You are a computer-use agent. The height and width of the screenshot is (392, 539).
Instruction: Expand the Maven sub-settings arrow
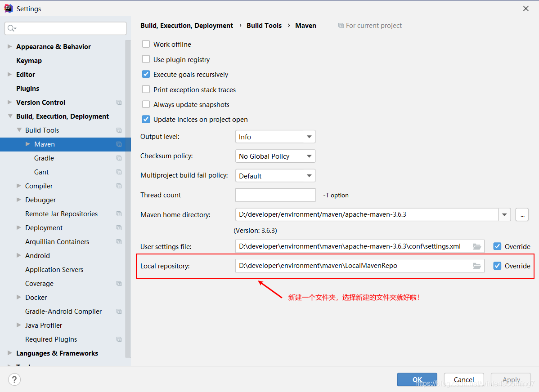point(28,144)
